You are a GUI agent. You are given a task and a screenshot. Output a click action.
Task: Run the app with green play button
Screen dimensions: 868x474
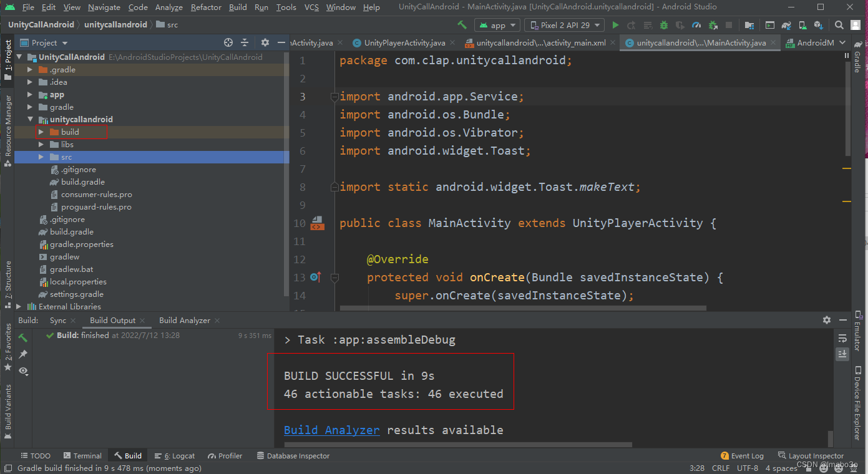click(615, 25)
